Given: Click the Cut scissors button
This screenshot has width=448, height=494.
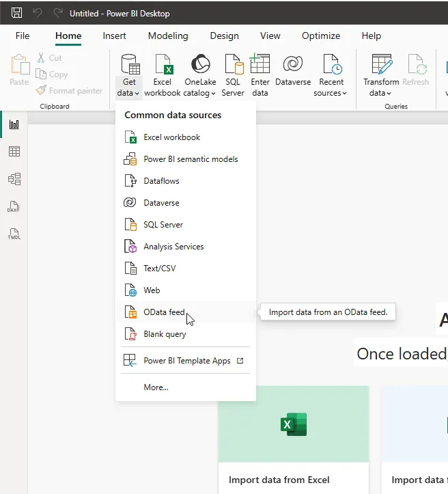Looking at the screenshot, I should 49,58.
